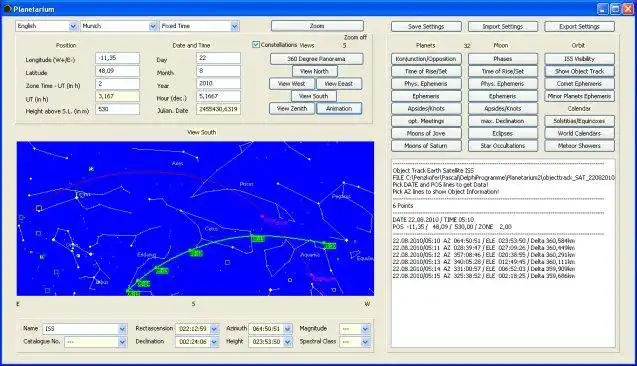The height and width of the screenshot is (366, 637).
Task: Click Moon Apsides/Knots button
Action: pos(503,108)
